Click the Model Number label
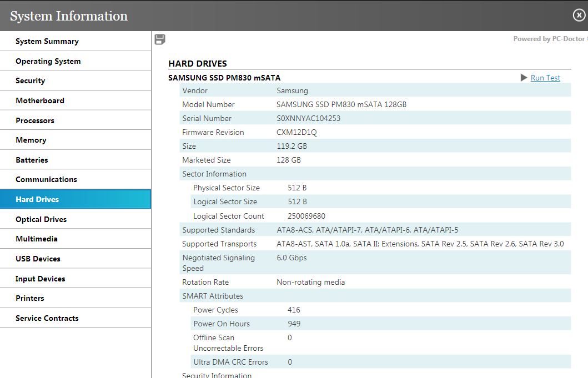This screenshot has height=378, width=588. coord(208,104)
